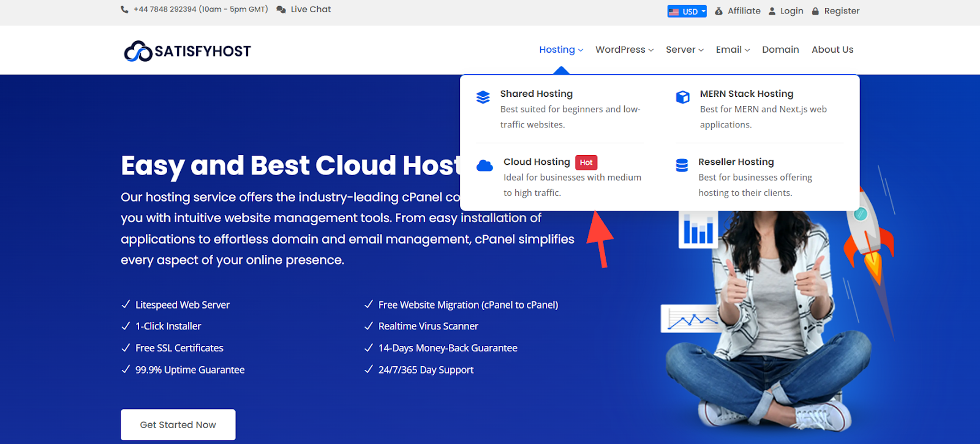Expand the Email menu chevron
This screenshot has width=980, height=444.
point(747,50)
